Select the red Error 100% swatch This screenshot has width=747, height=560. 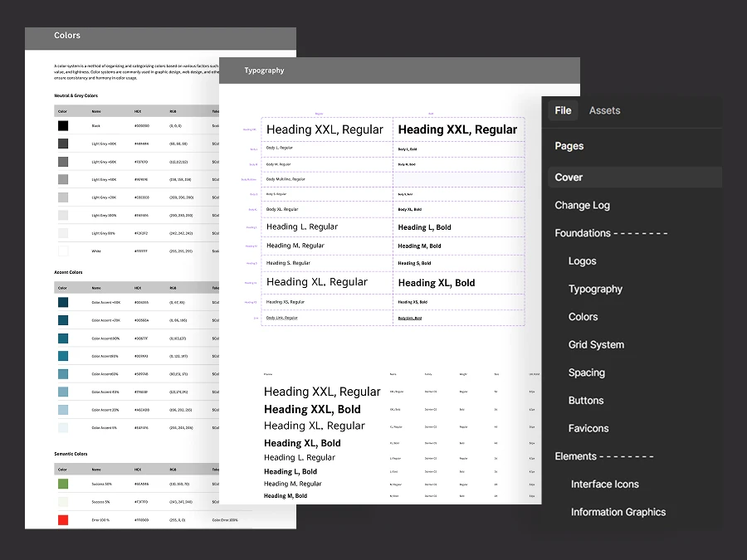tap(63, 520)
